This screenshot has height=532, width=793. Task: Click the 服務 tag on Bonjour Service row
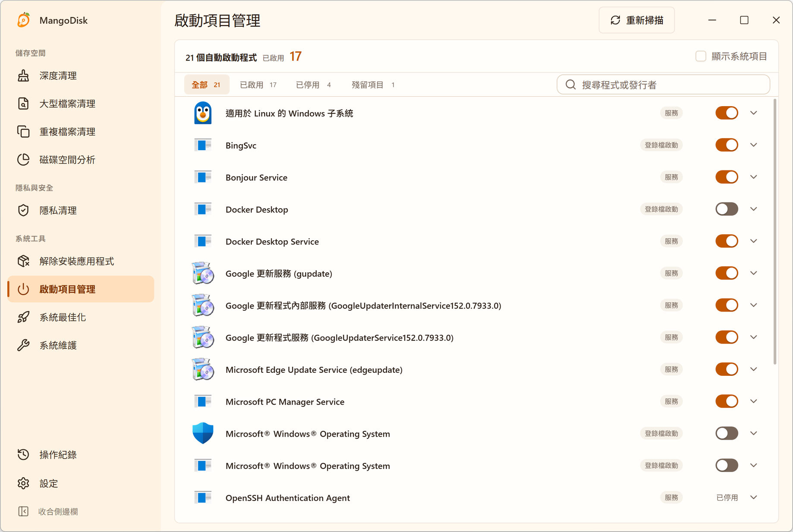click(x=671, y=177)
